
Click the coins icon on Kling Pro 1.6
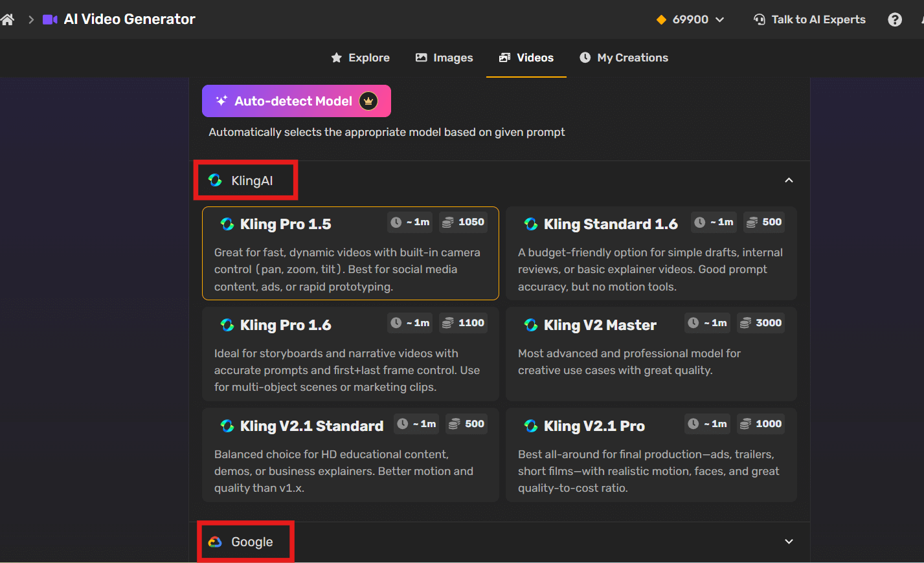click(447, 323)
